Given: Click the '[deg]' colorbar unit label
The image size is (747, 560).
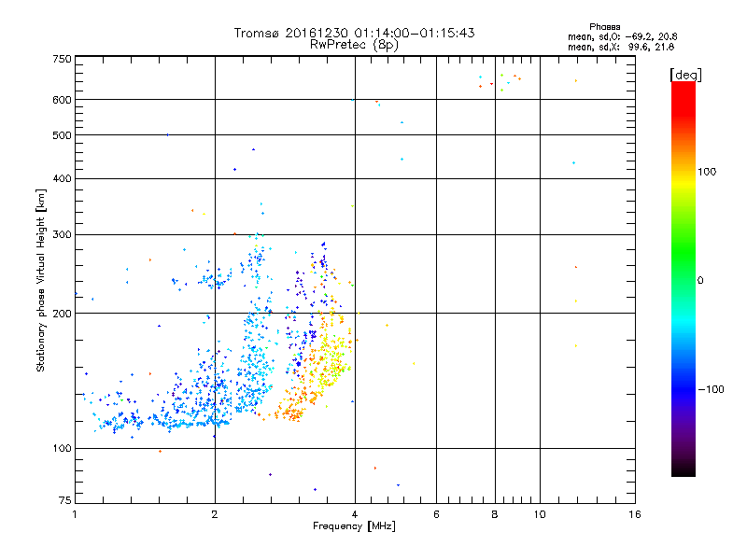Looking at the screenshot, I should 685,75.
